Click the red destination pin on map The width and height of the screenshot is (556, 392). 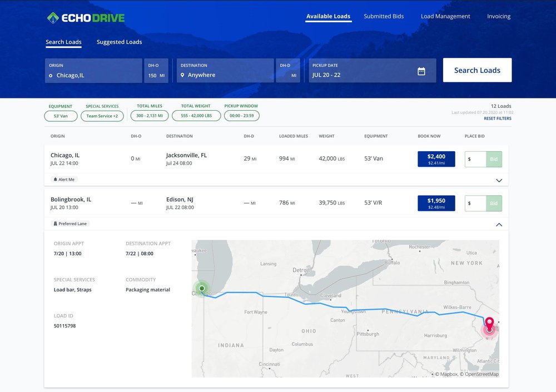[x=489, y=325]
